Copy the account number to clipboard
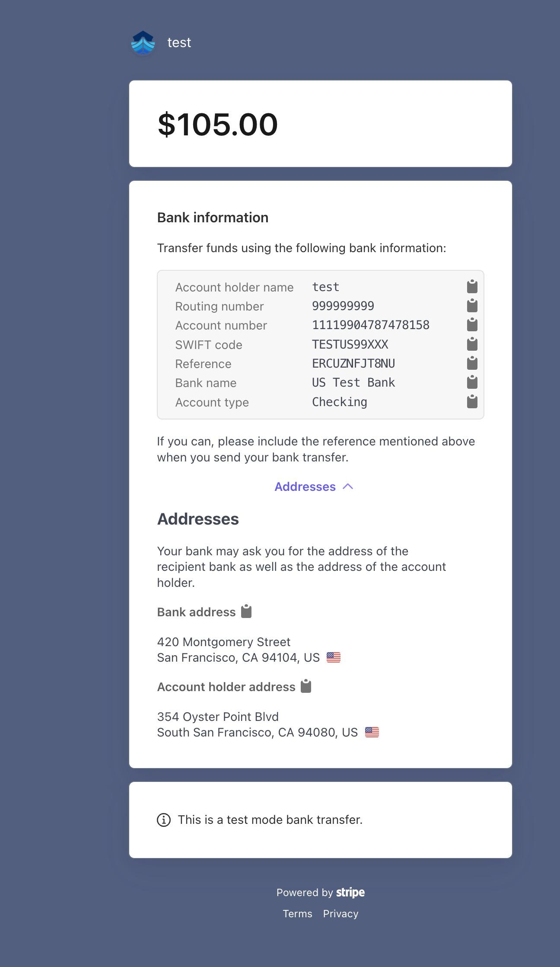This screenshot has width=560, height=967. pyautogui.click(x=472, y=325)
